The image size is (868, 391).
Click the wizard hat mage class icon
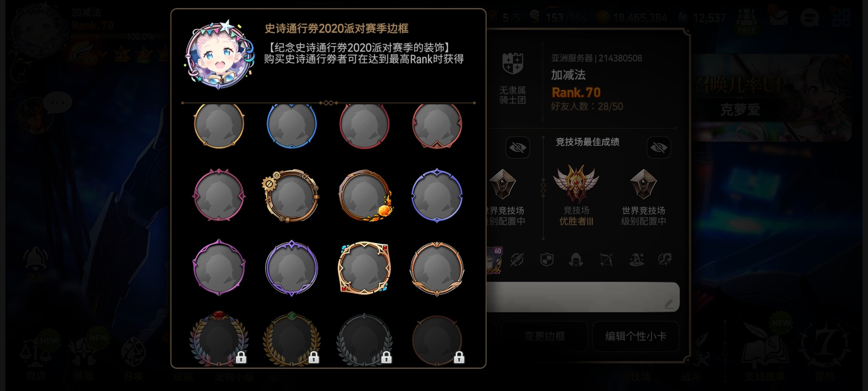click(637, 260)
